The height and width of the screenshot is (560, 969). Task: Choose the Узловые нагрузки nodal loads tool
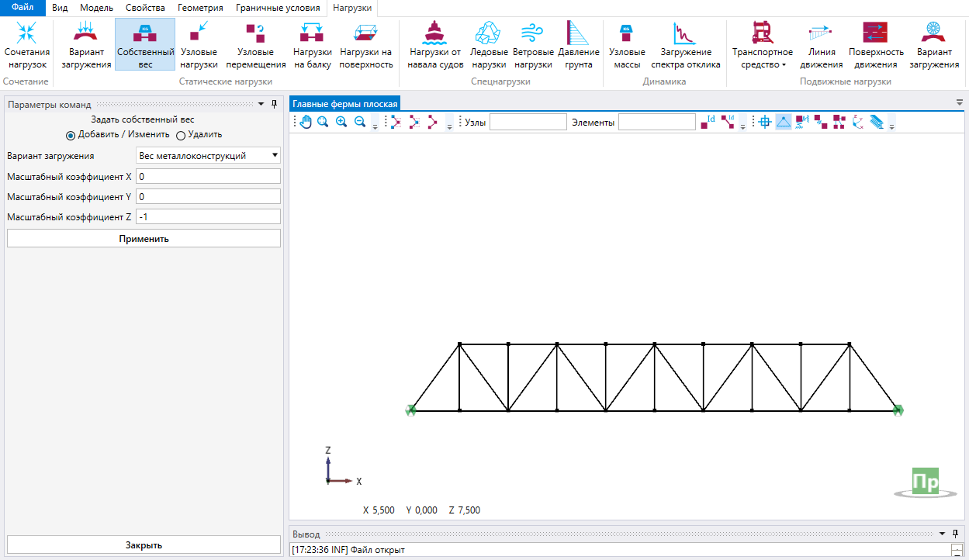point(199,45)
